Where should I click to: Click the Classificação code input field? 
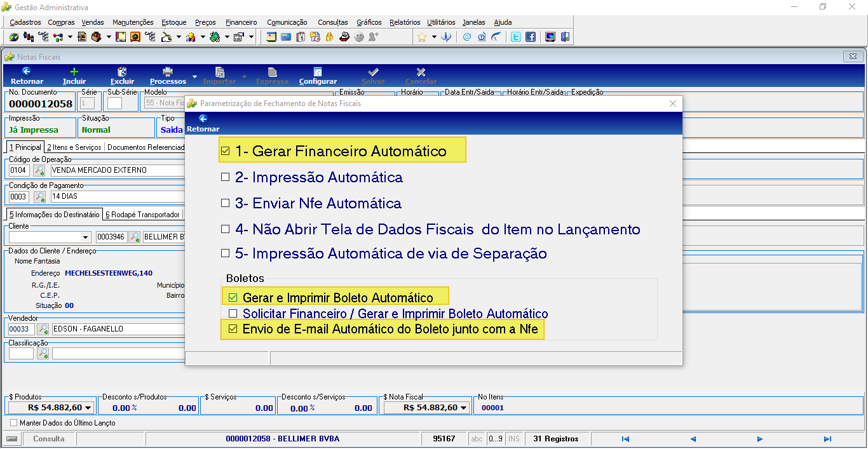[21, 354]
